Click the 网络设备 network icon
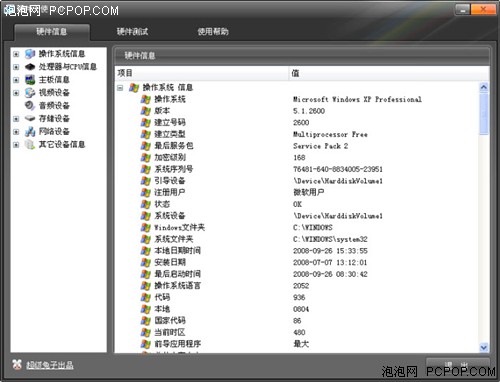This screenshot has width=500, height=382. (x=30, y=132)
